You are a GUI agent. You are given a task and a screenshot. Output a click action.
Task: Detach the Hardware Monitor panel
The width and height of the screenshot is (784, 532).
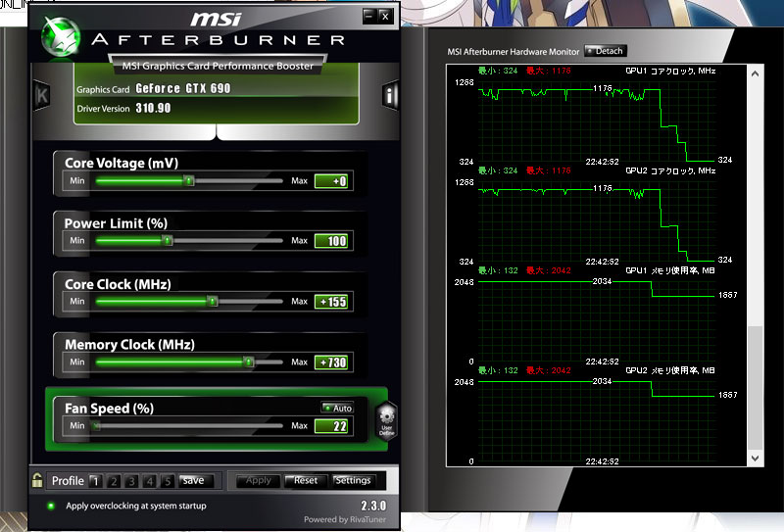click(605, 51)
